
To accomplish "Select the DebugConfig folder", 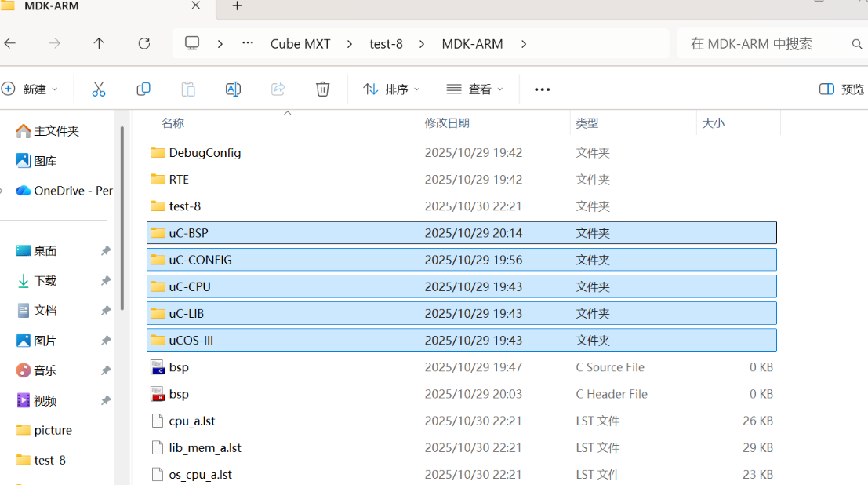I will click(x=462, y=152).
